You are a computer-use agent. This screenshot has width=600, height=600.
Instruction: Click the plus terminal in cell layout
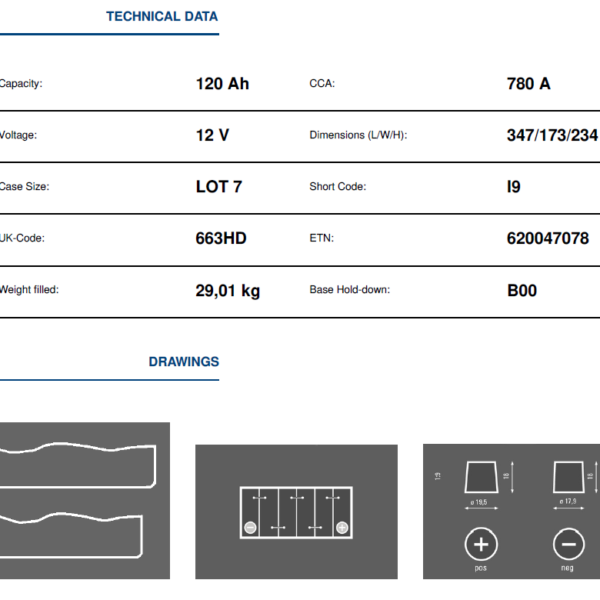pos(342,528)
